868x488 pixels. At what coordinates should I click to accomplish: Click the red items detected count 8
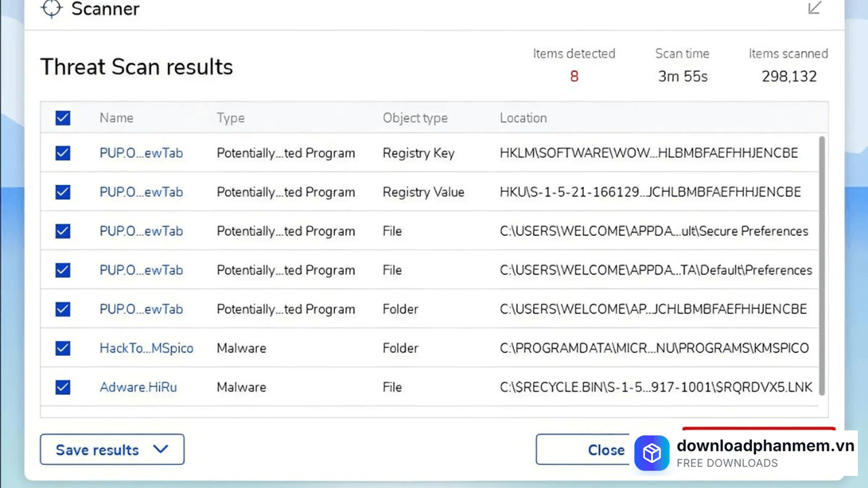(x=574, y=77)
